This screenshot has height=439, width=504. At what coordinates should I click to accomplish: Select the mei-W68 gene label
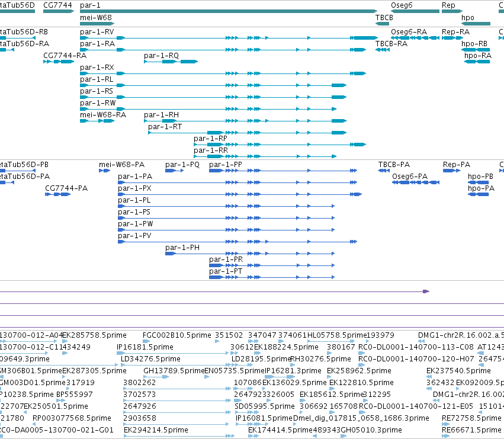(96, 18)
